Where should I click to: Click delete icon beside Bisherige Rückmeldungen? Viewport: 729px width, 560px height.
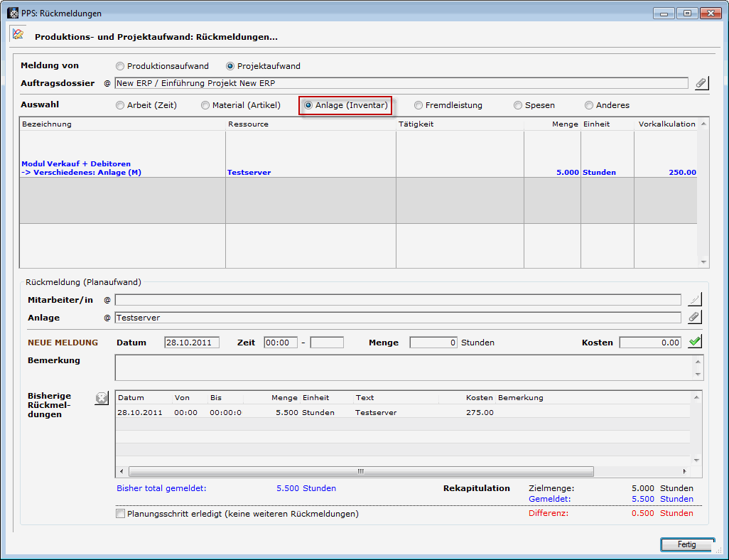(102, 399)
